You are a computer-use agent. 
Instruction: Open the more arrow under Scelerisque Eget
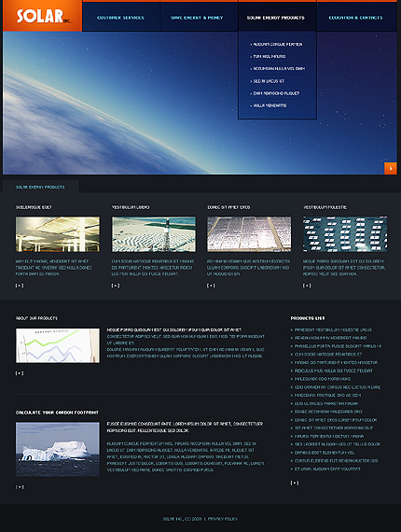[20, 286]
